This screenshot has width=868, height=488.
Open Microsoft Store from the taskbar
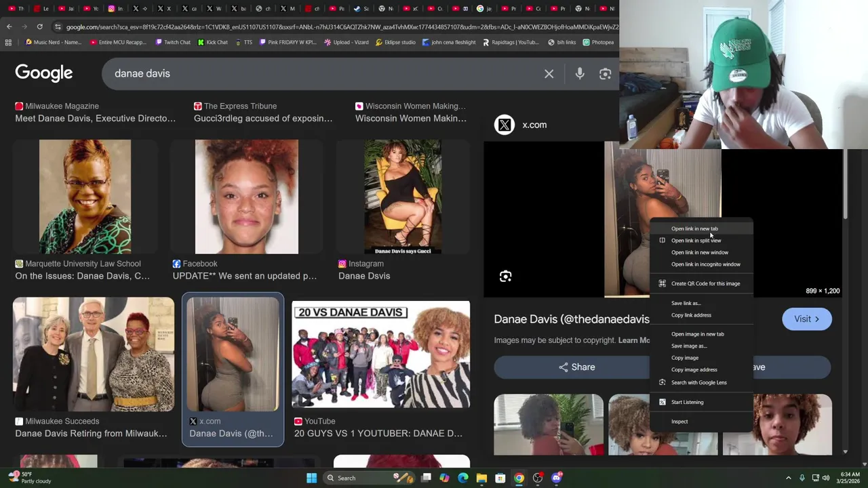(500, 478)
